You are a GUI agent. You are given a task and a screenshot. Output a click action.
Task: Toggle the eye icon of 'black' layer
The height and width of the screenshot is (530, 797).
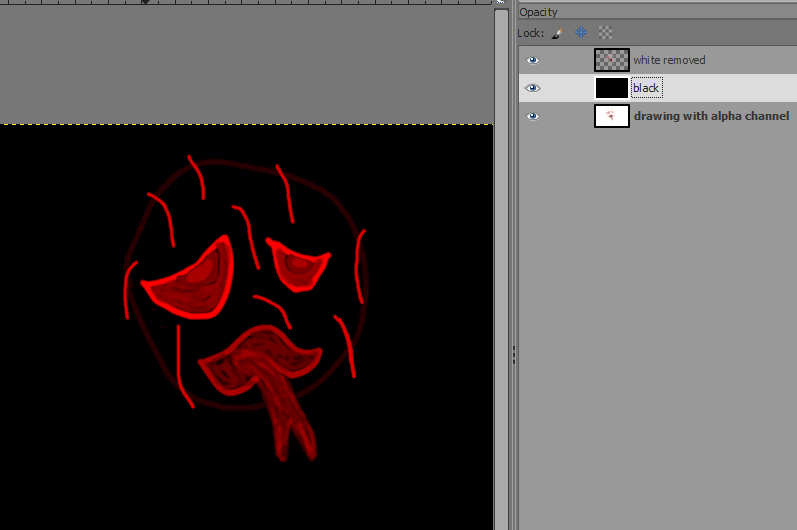533,88
